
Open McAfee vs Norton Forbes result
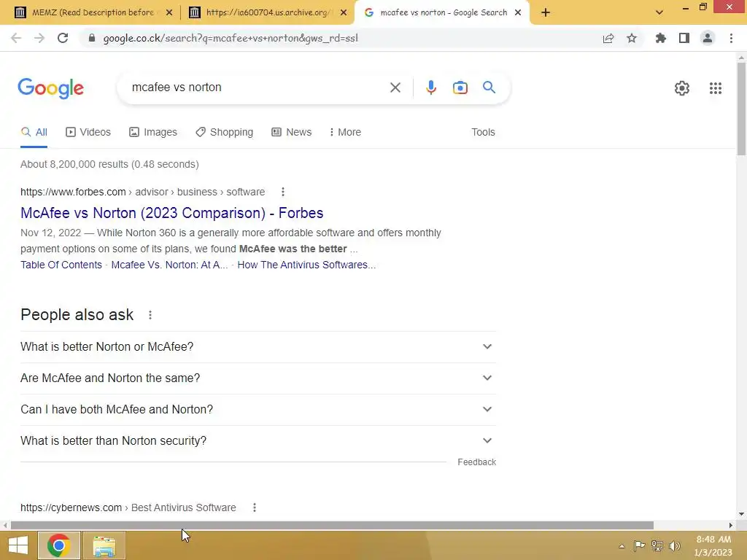(x=172, y=213)
